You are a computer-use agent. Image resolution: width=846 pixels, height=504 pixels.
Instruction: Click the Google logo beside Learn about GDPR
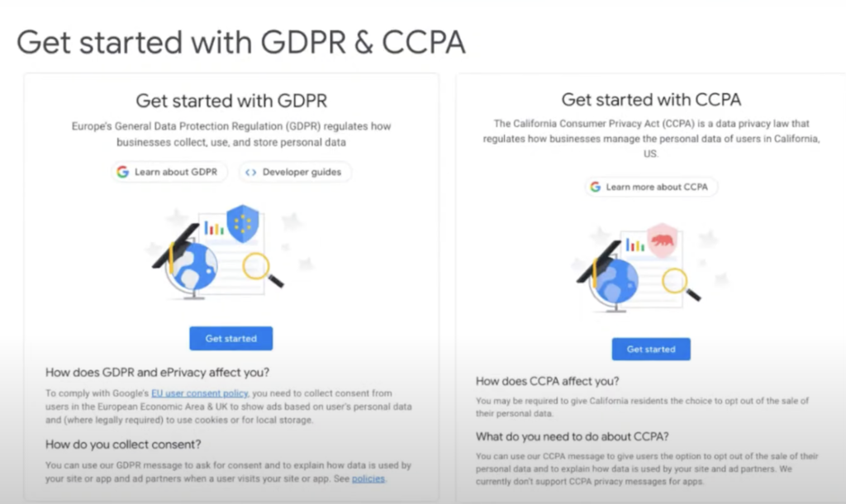pyautogui.click(x=123, y=172)
